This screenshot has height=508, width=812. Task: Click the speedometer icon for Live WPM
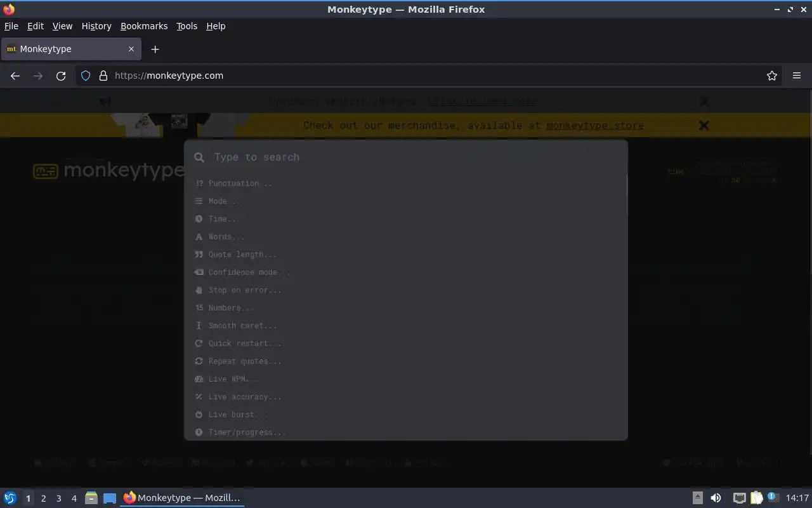[x=199, y=379]
